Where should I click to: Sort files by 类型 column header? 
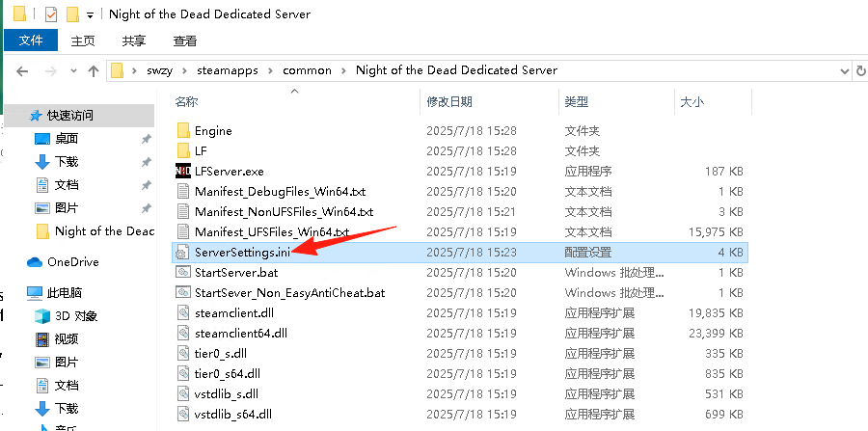(x=577, y=102)
